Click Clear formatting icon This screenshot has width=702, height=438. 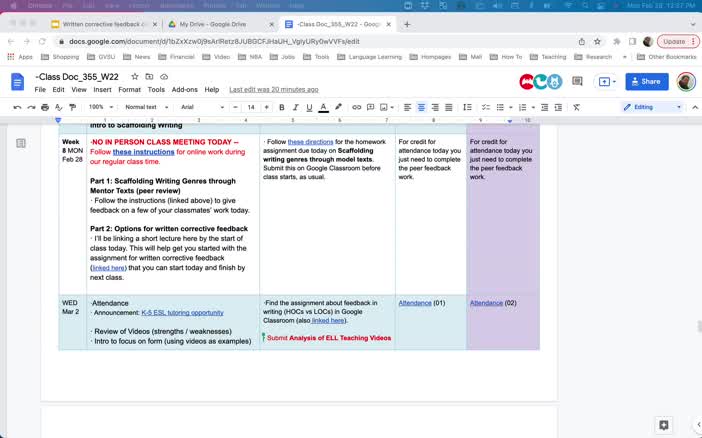tap(576, 107)
